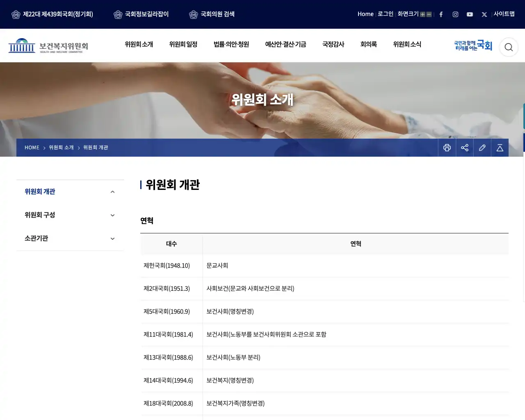This screenshot has width=525, height=420.
Task: Open 제22대 제439회국회(정기회) link
Action: point(58,14)
